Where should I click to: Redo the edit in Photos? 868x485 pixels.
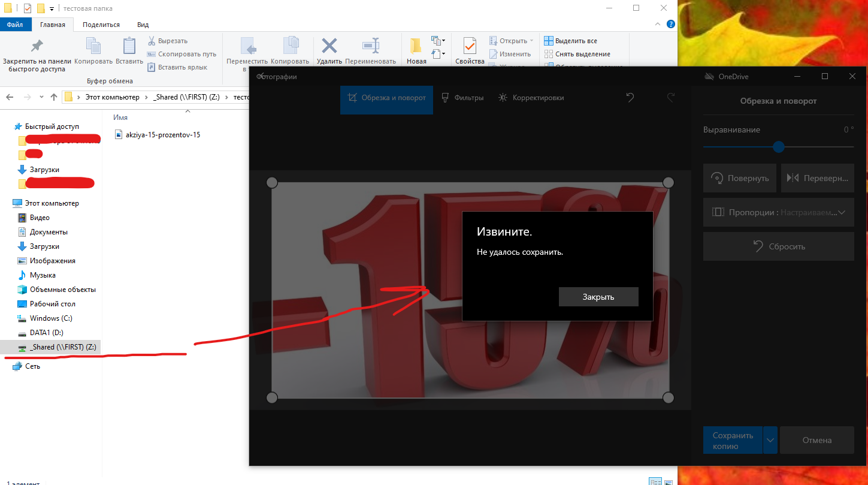pyautogui.click(x=672, y=98)
